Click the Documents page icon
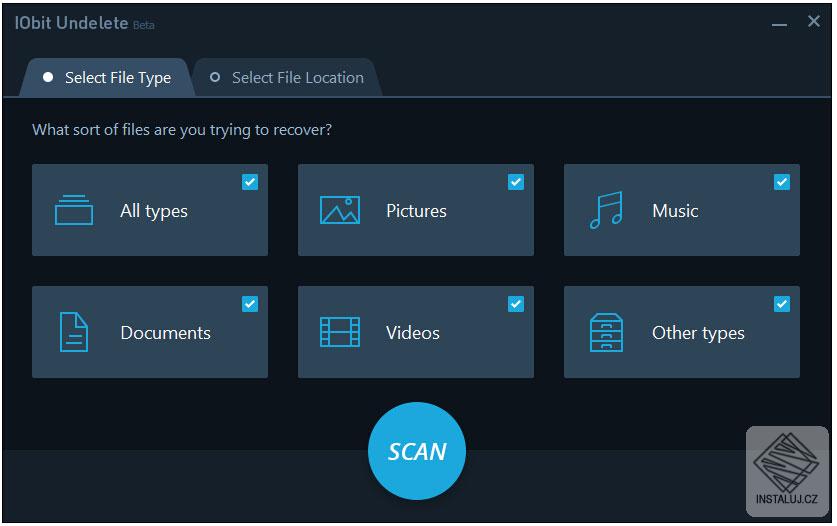The image size is (837, 526). (74, 332)
